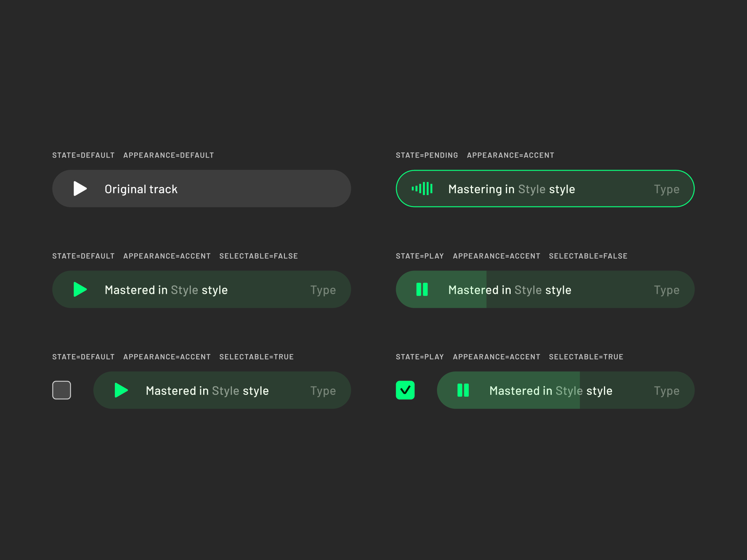
Task: Click 'Type' label in the pill next to the green checkbox
Action: 666,391
